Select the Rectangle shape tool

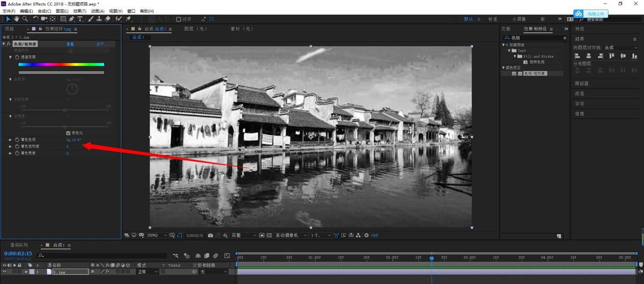[x=63, y=19]
